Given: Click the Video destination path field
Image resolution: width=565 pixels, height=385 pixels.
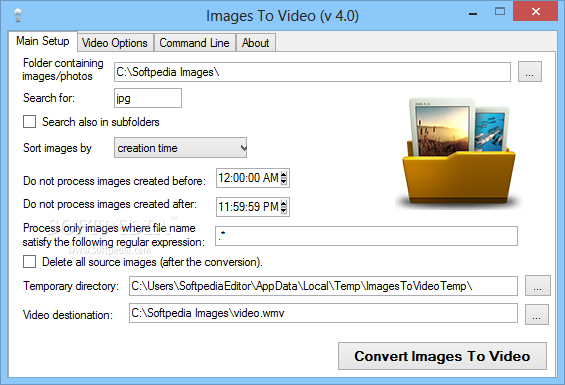Looking at the screenshot, I should click(x=323, y=313).
